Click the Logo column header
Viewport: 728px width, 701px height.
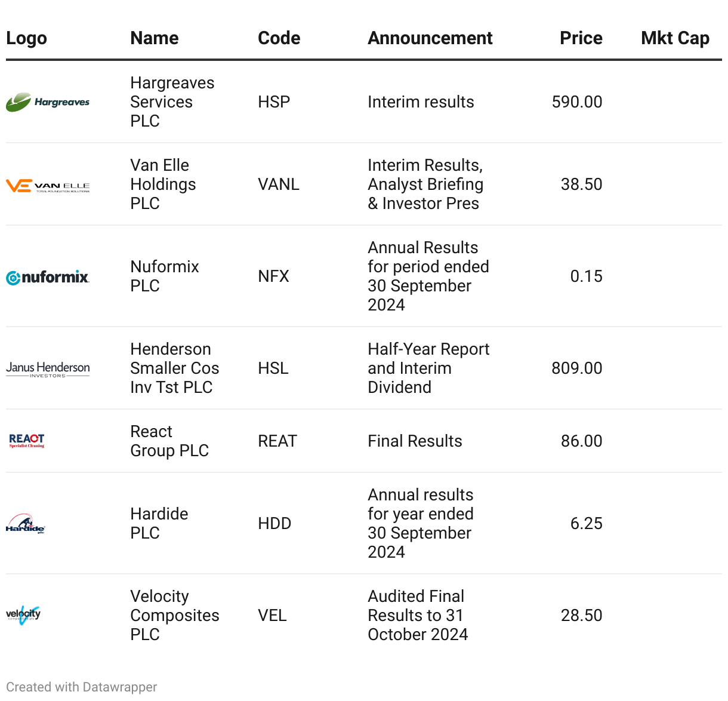tap(27, 38)
